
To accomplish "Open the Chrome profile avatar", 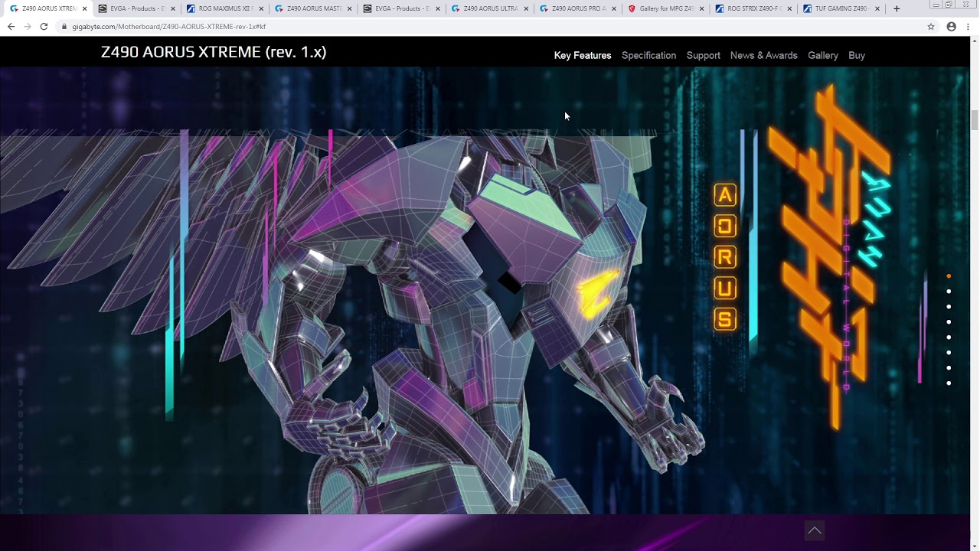I will [952, 26].
